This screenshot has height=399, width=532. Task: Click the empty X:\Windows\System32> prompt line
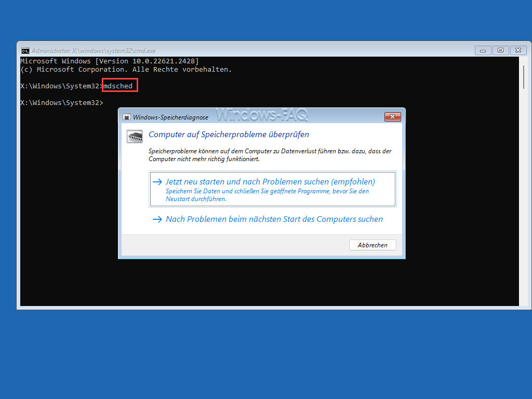pyautogui.click(x=62, y=103)
